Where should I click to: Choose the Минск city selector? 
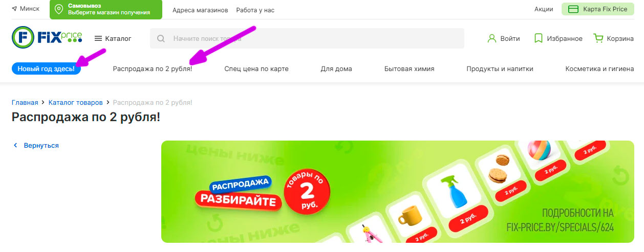[x=25, y=9]
